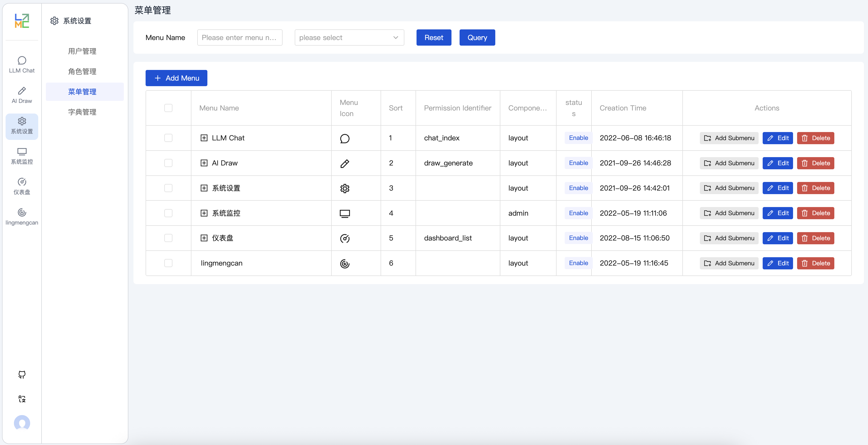Click the Permission Identifier column header
The height and width of the screenshot is (445, 868).
click(x=457, y=108)
